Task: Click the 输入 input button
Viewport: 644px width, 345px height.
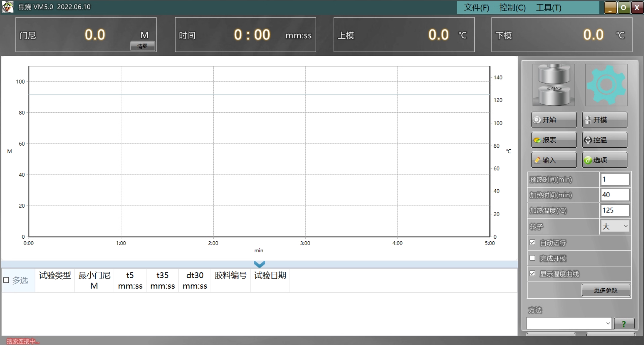Action: tap(554, 160)
